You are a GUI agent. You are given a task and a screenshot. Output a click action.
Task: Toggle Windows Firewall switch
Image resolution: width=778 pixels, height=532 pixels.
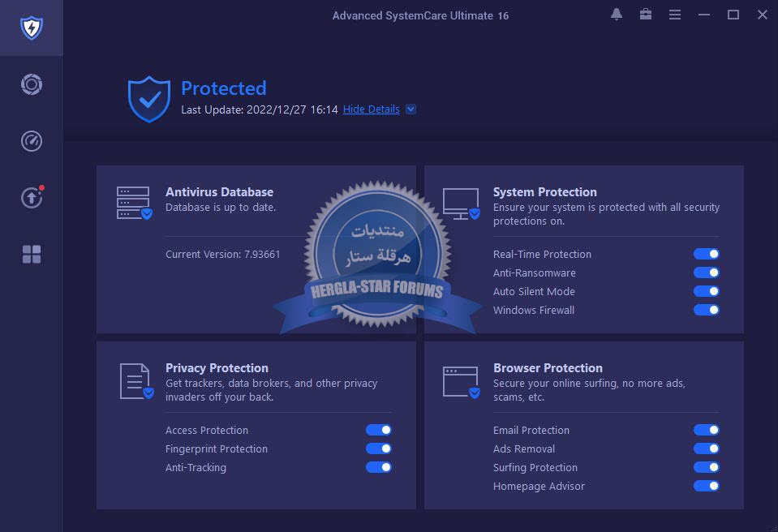pos(707,310)
